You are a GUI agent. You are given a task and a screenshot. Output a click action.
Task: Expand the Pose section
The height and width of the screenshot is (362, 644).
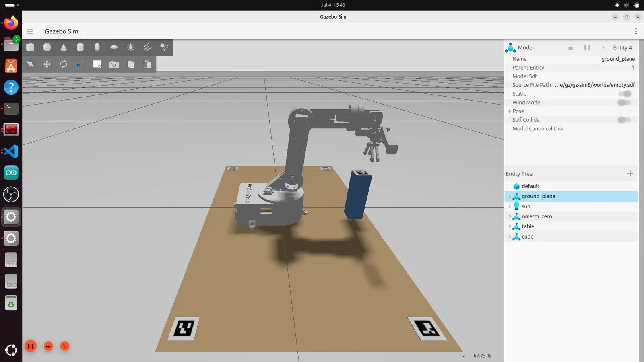(x=509, y=111)
